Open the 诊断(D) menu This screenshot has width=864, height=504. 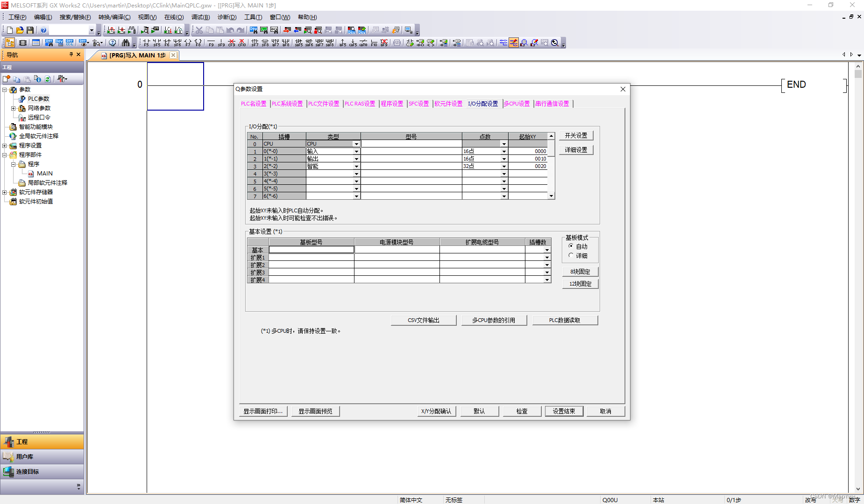pyautogui.click(x=227, y=17)
